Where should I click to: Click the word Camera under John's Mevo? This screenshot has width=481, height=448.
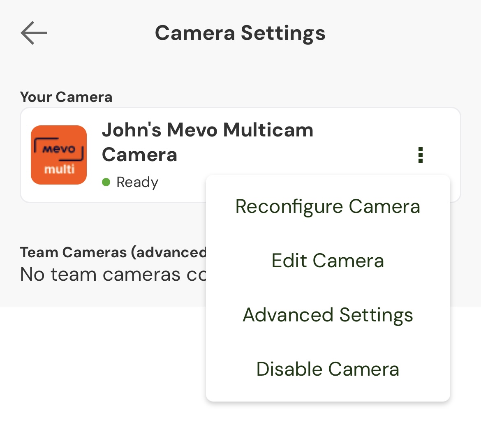point(140,155)
